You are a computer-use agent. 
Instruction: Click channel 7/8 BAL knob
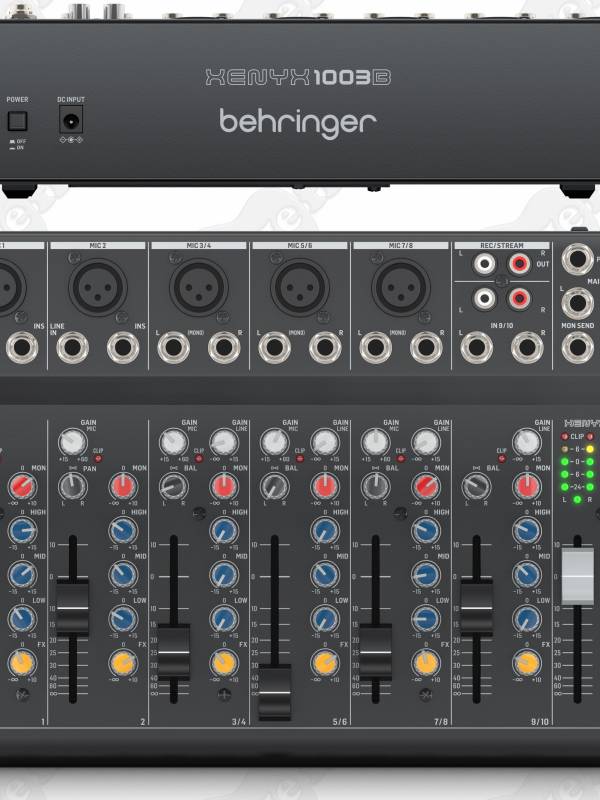376,486
